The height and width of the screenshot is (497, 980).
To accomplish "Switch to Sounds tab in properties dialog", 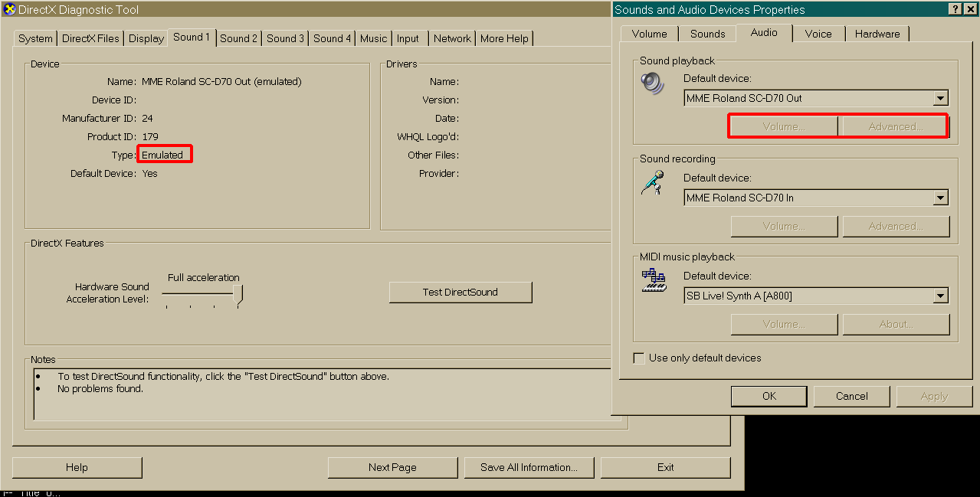I will [x=707, y=34].
